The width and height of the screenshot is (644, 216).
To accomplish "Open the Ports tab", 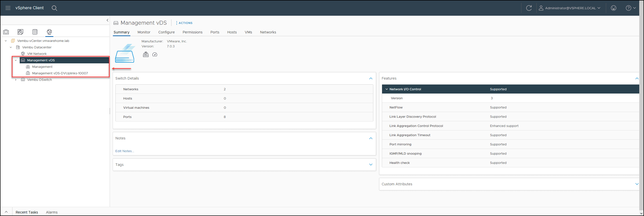I will pos(215,32).
